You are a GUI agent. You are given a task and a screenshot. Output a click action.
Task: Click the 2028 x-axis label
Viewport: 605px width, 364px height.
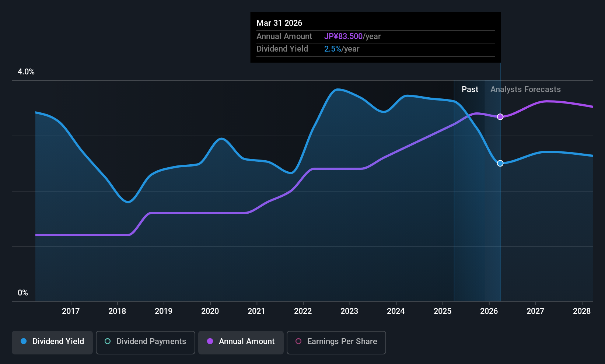click(582, 311)
